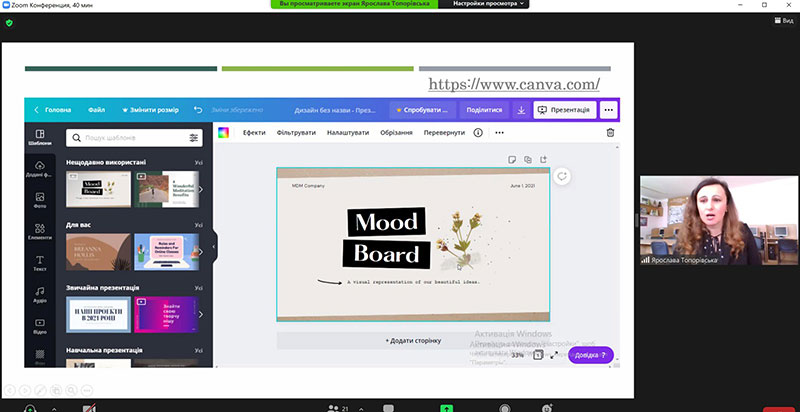Click the Спробувати premium button
Screen dimensions: 800x412
[x=422, y=110]
